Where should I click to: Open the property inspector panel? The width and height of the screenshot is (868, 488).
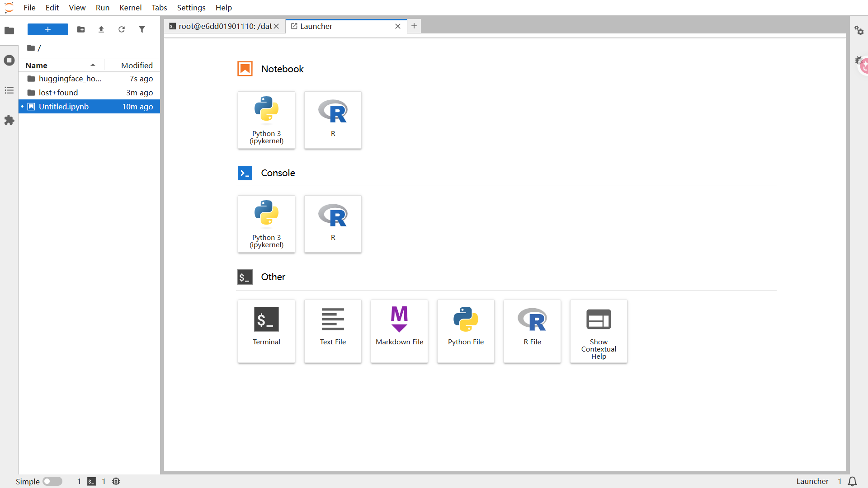[859, 31]
